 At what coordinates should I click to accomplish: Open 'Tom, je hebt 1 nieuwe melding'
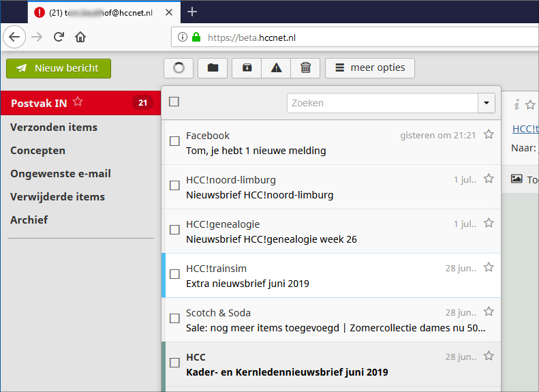click(256, 151)
